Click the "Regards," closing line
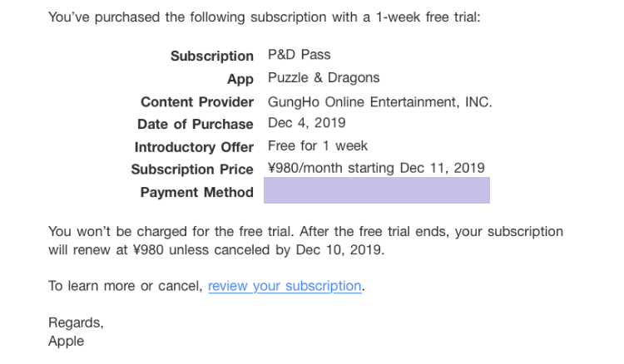Screen dimensions: 624x364 pos(76,322)
